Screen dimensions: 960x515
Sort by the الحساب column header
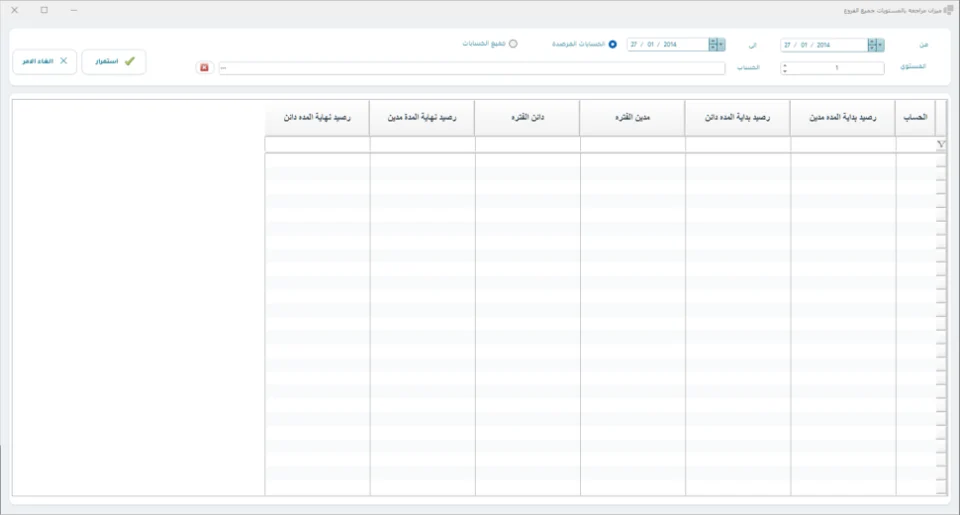[x=915, y=118]
